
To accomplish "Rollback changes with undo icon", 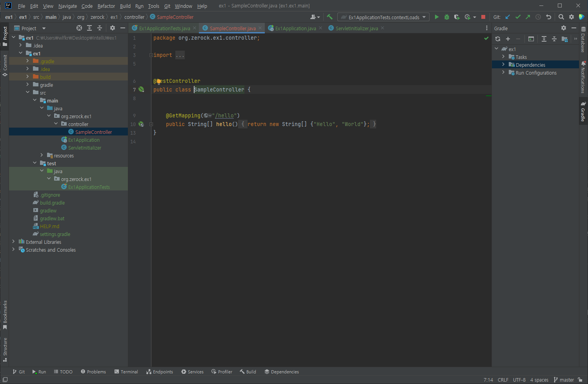I will [548, 17].
